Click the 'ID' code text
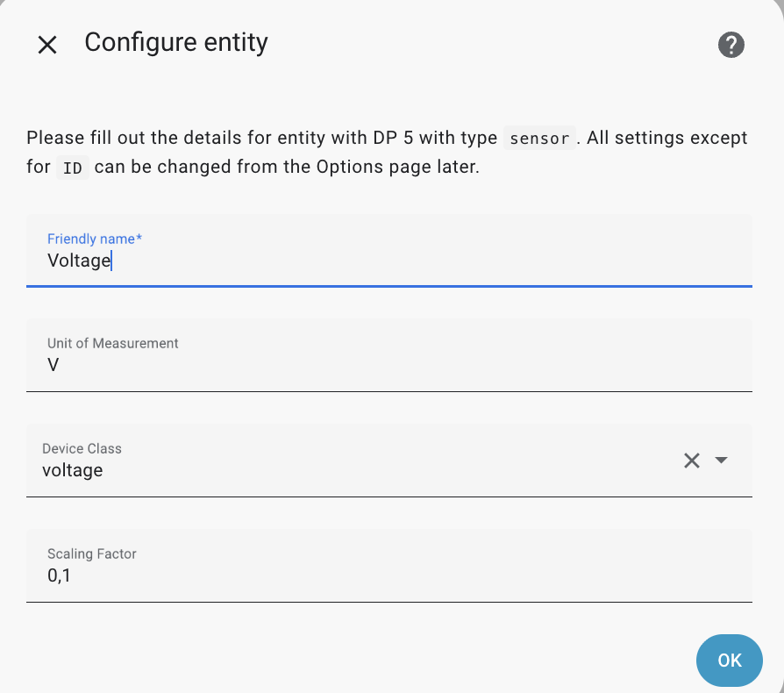The width and height of the screenshot is (784, 693). pos(73,168)
